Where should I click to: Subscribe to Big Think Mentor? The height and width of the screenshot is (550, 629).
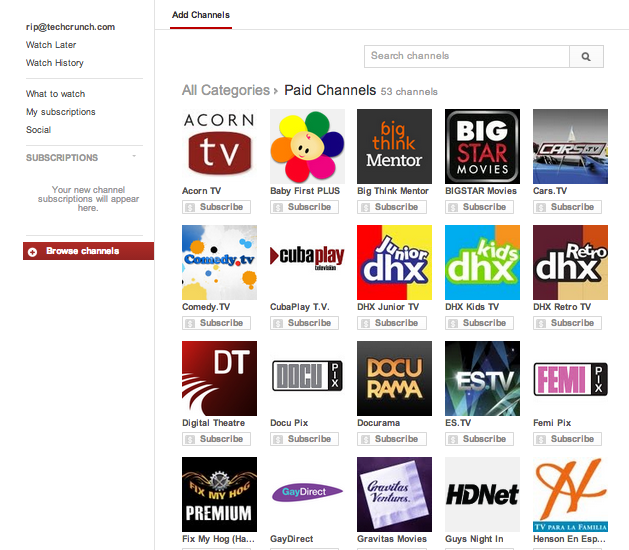(392, 207)
